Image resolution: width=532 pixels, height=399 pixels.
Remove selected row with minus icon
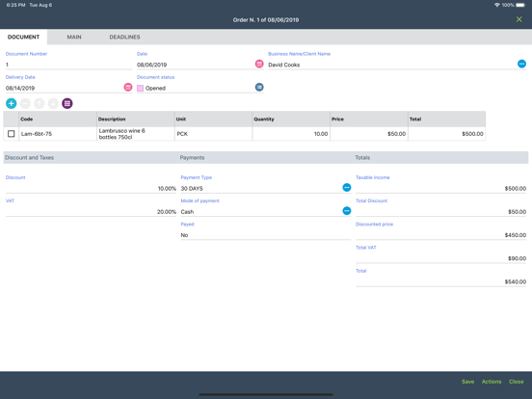click(x=25, y=103)
